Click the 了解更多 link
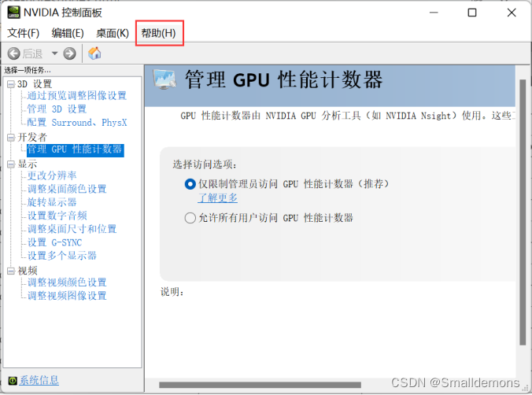532x395 pixels. click(217, 197)
